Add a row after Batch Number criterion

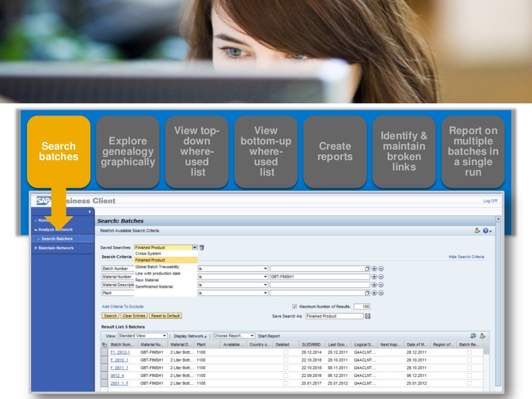click(x=374, y=269)
